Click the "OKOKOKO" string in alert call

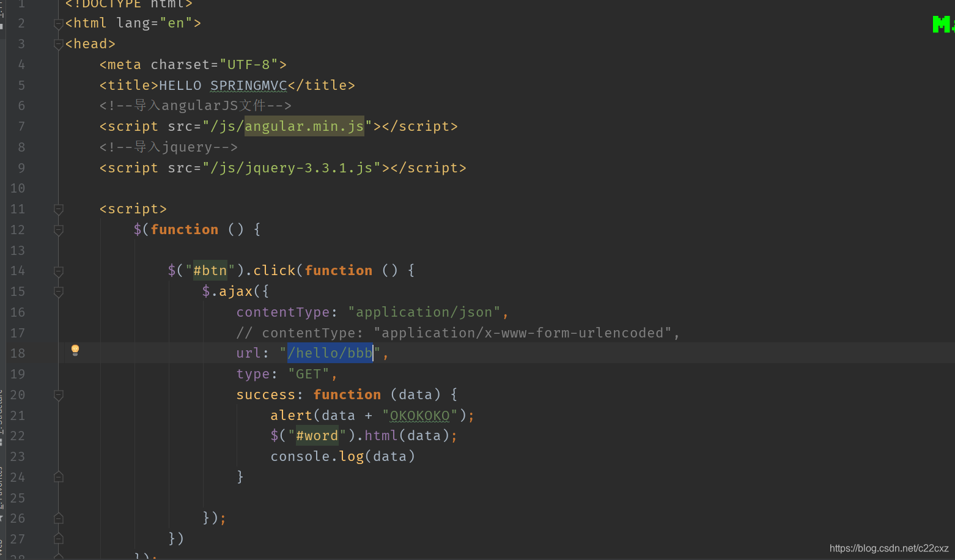pyautogui.click(x=419, y=416)
